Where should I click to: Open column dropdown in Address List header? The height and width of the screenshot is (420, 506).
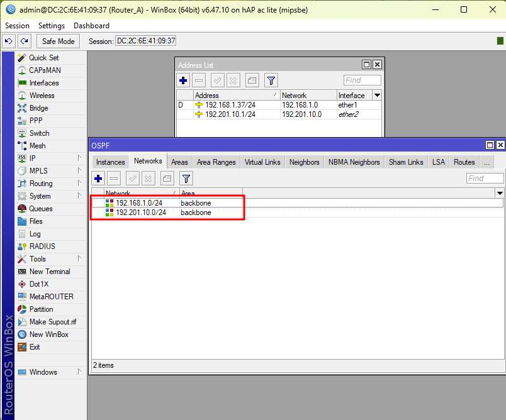point(377,96)
